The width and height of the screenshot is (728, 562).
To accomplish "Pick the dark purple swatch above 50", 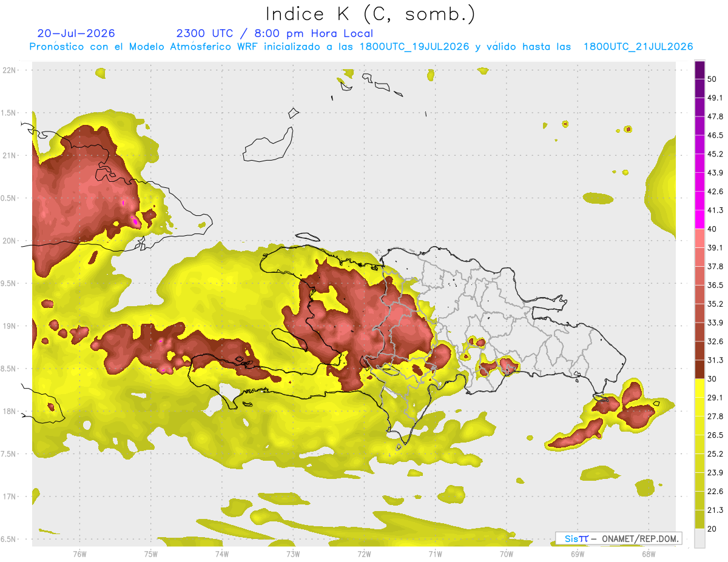I will [x=700, y=70].
